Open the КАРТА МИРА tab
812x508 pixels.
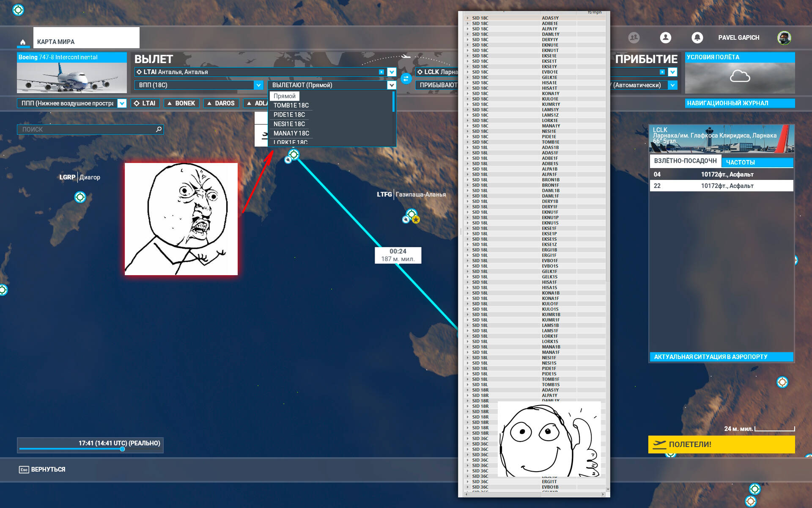[x=86, y=38]
